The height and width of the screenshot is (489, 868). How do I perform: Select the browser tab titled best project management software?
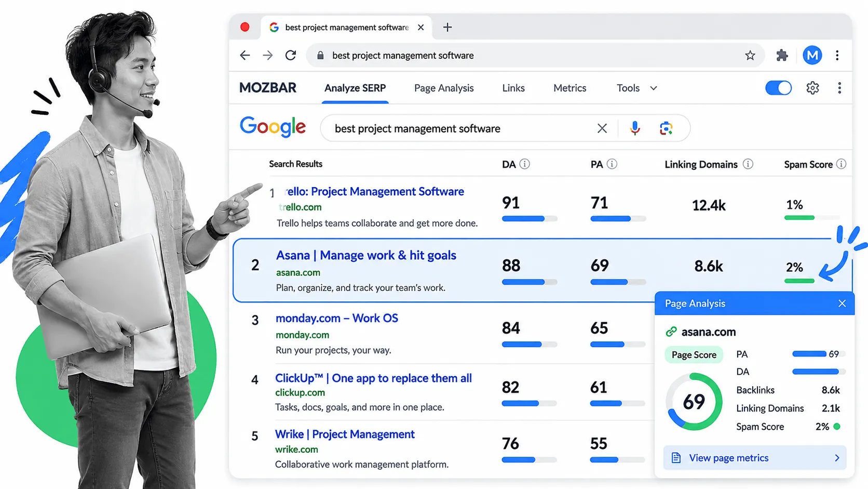click(347, 27)
